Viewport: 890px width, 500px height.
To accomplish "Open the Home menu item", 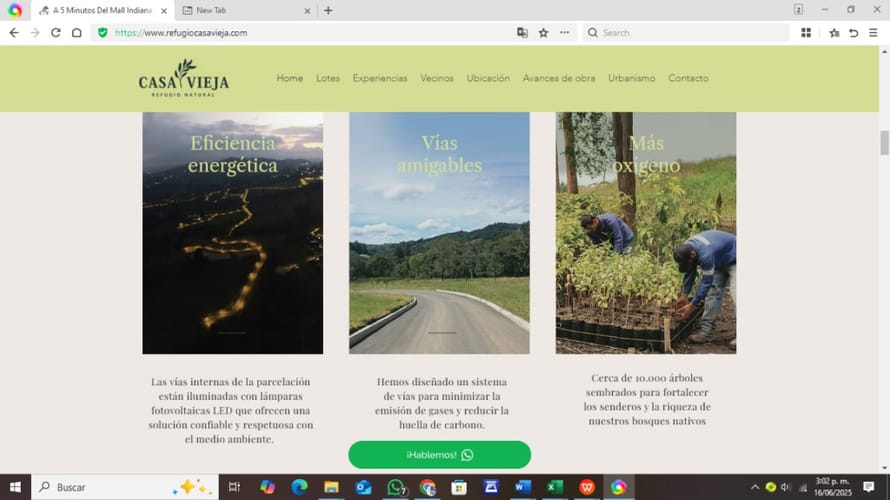I will [x=289, y=78].
